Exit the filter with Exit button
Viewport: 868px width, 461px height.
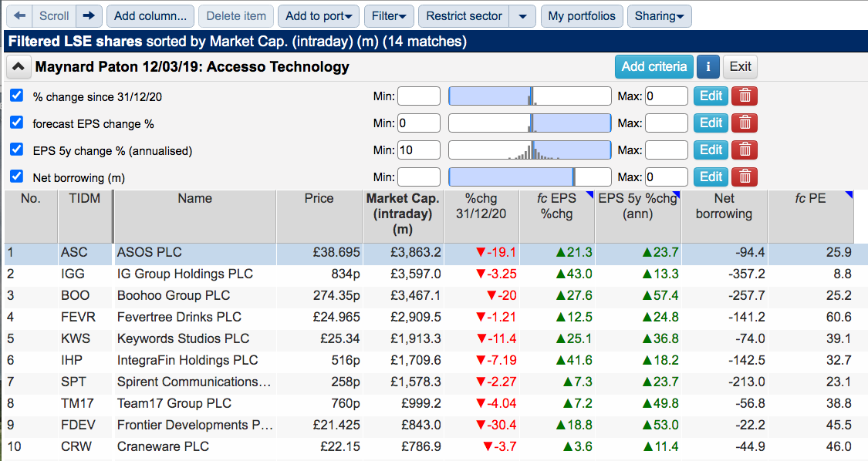click(740, 67)
